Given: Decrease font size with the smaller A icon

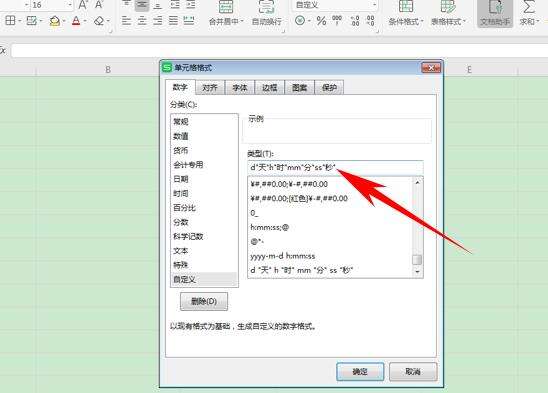Looking at the screenshot, I should (99, 5).
